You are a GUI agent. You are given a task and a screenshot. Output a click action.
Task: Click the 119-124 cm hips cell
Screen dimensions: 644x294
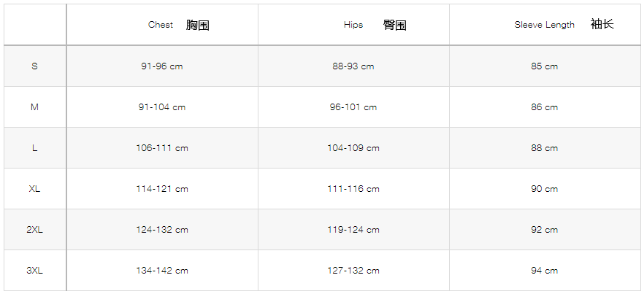pos(353,230)
